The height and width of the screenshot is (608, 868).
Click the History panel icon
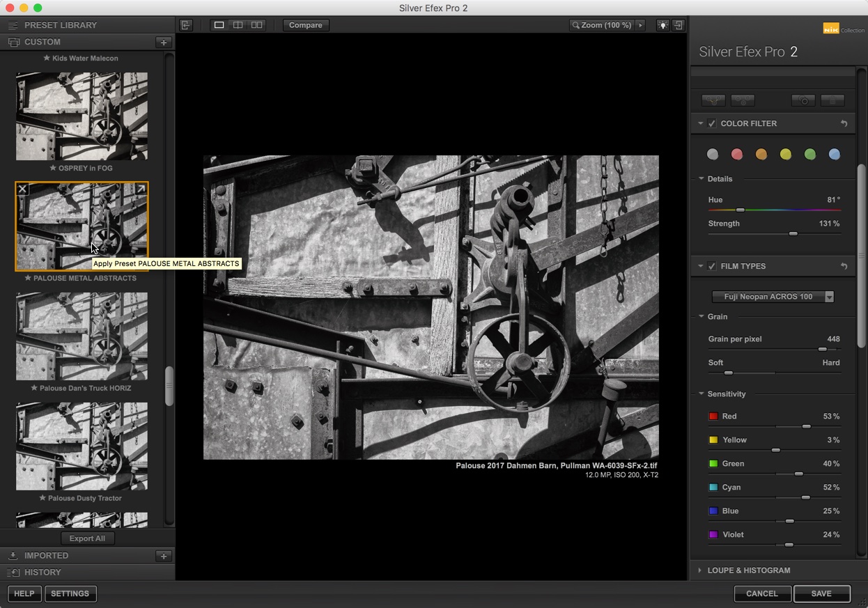click(x=13, y=572)
